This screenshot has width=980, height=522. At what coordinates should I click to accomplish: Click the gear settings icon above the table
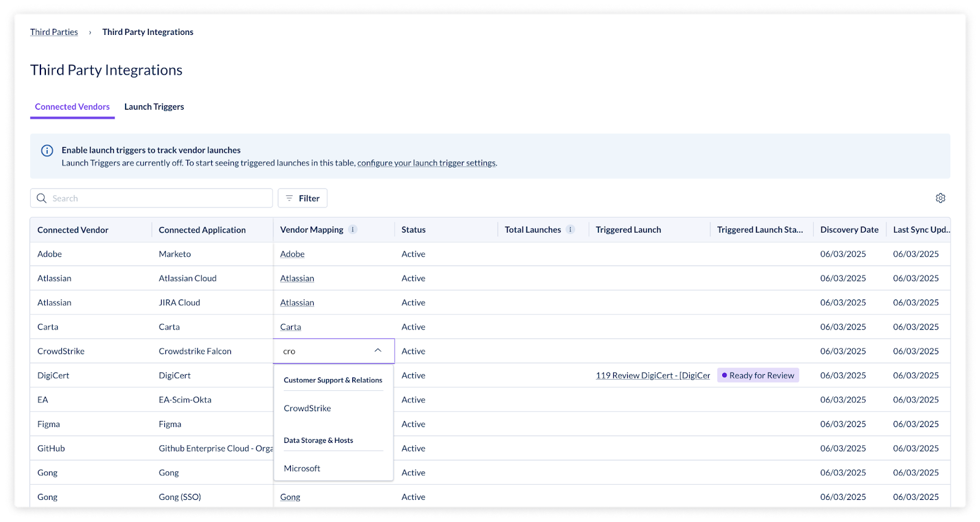pyautogui.click(x=940, y=198)
